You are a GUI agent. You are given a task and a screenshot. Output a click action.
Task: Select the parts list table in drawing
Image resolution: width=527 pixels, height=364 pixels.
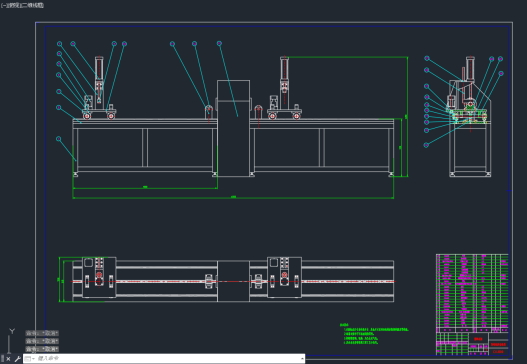click(472, 293)
